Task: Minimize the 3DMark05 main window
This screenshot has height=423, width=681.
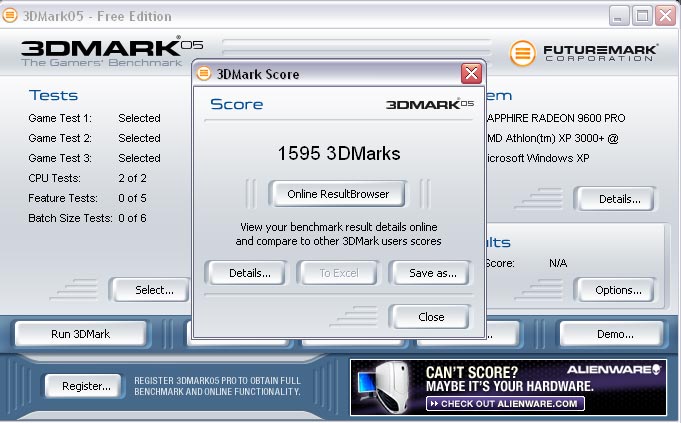Action: [618, 16]
